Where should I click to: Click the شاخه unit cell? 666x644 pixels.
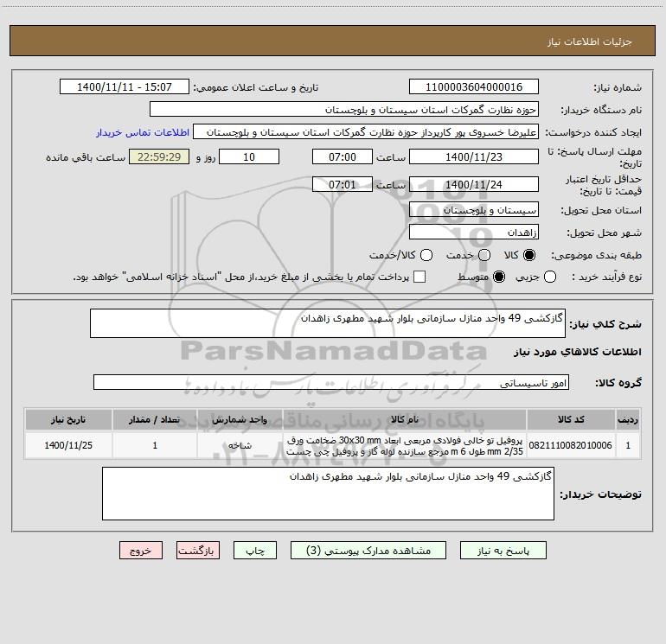point(240,445)
